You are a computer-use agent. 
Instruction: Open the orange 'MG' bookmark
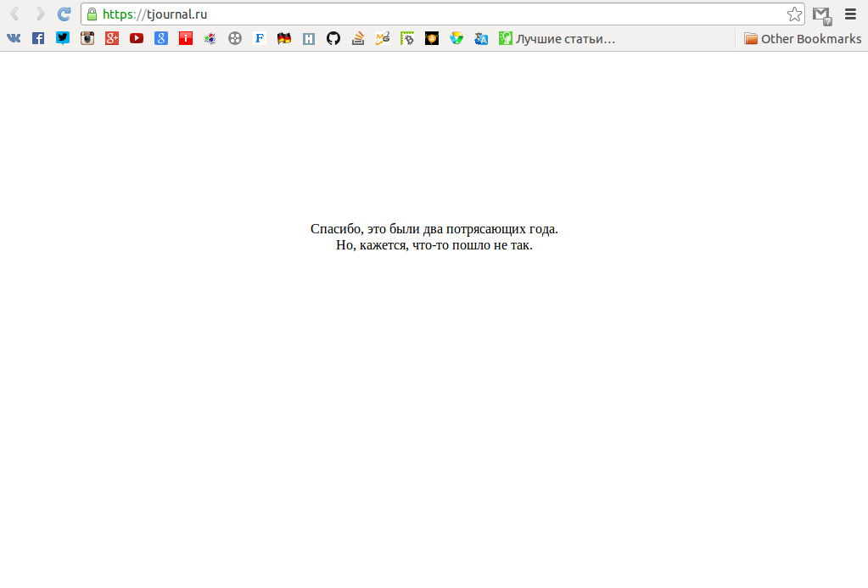pyautogui.click(x=383, y=38)
